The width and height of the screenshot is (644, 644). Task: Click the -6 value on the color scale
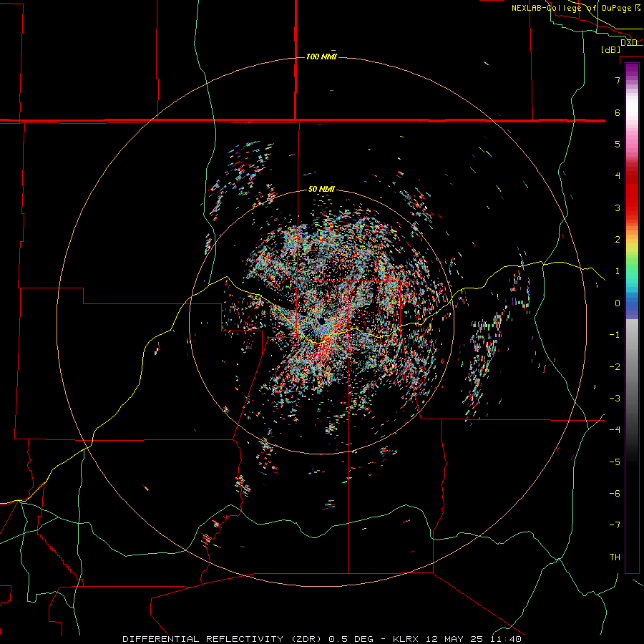pyautogui.click(x=615, y=494)
